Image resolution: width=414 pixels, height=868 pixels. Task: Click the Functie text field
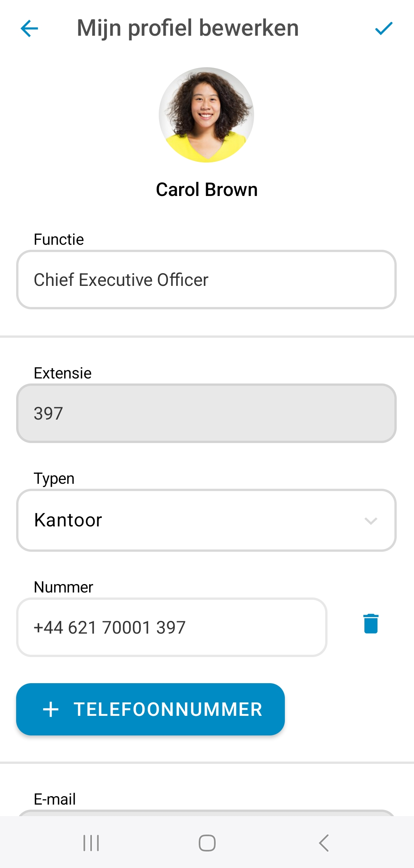[x=206, y=280]
